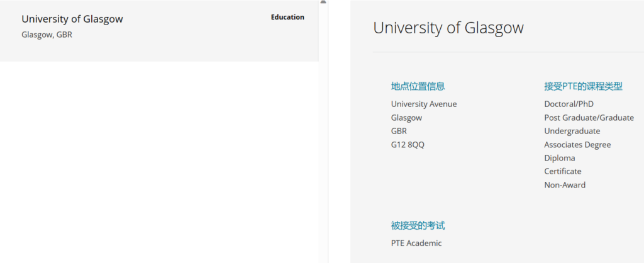Image resolution: width=644 pixels, height=263 pixels.
Task: Click the bold Education label
Action: 287,17
